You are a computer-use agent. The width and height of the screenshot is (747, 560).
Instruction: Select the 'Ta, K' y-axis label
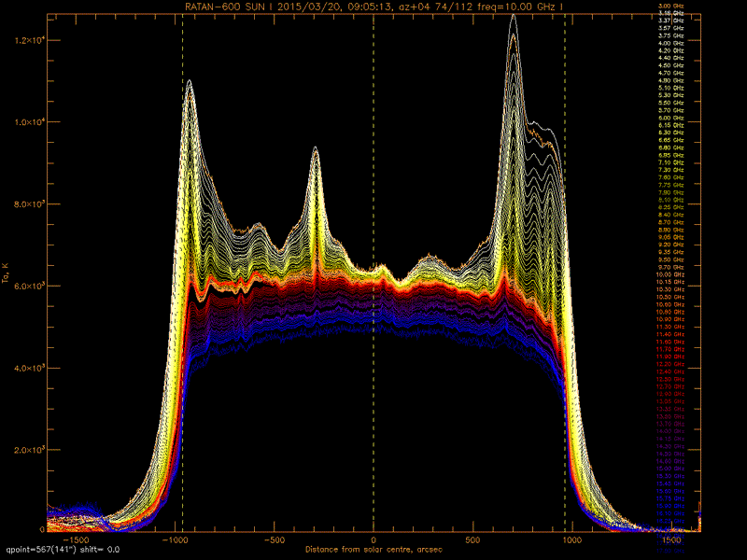click(x=7, y=271)
